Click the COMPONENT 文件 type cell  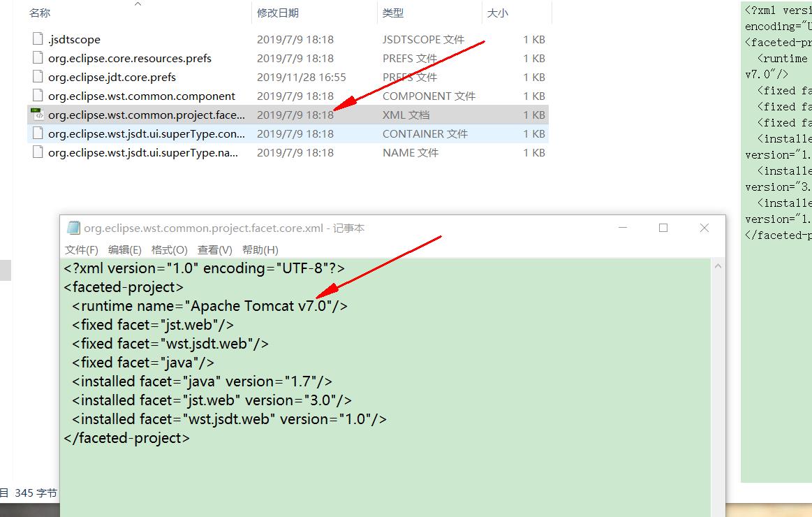[429, 96]
